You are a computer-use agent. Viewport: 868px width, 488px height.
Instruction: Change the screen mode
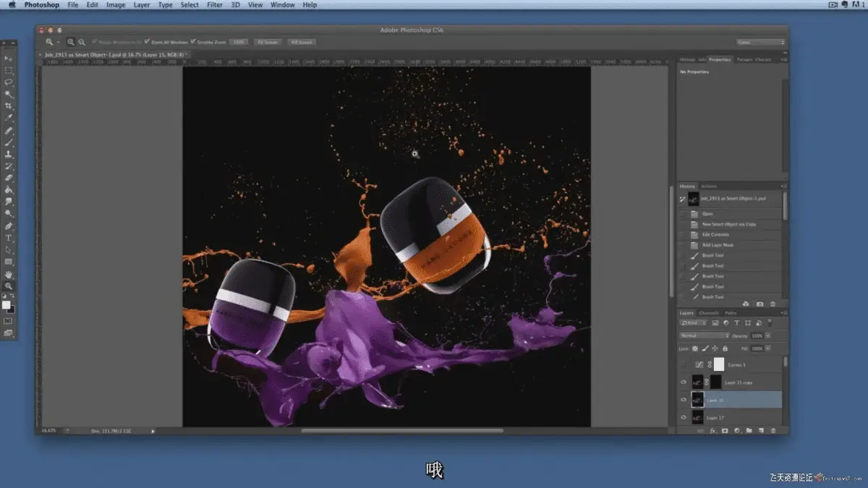(9, 333)
